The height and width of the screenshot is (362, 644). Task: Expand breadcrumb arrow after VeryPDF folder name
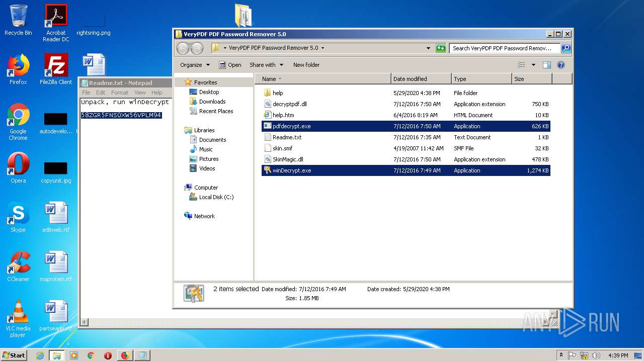323,48
